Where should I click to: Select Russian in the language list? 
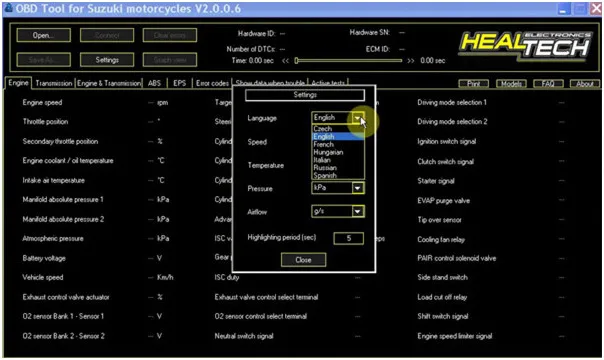coord(337,167)
